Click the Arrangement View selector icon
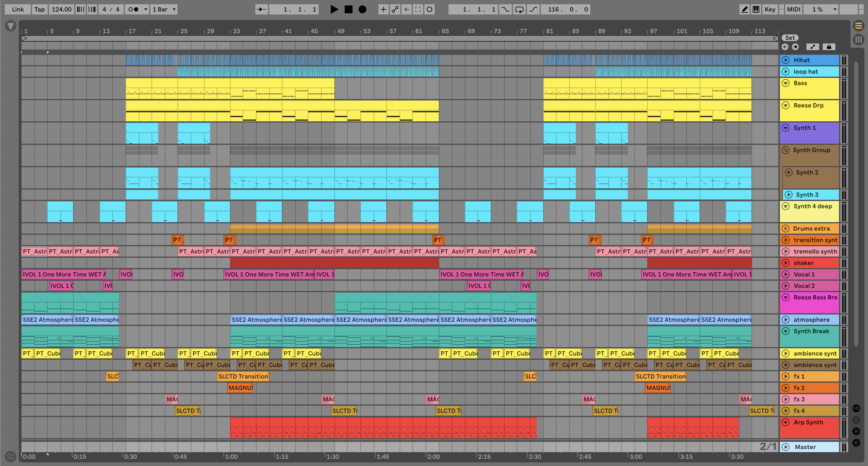 click(858, 26)
